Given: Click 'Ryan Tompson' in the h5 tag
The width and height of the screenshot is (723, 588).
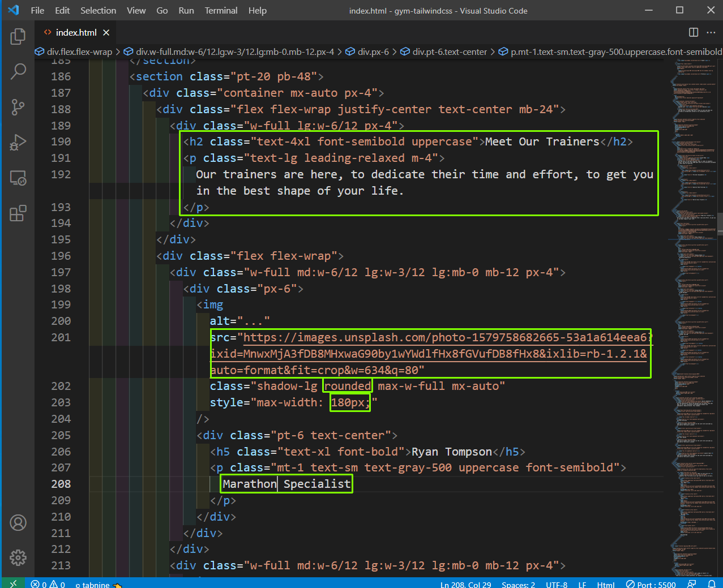Looking at the screenshot, I should (452, 452).
